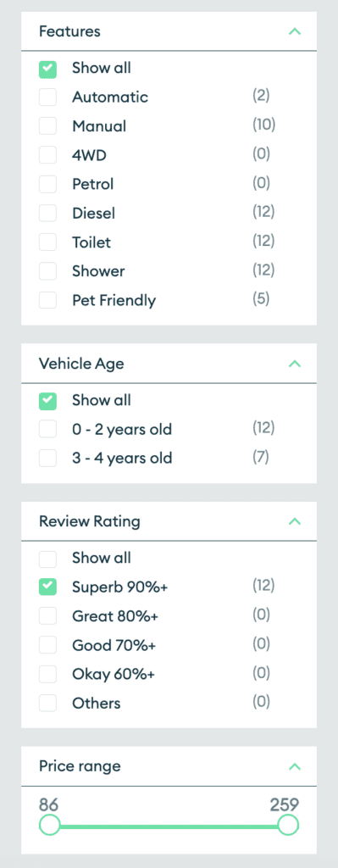Check Show all under Review Rating
Image resolution: width=338 pixels, height=868 pixels.
point(47,559)
